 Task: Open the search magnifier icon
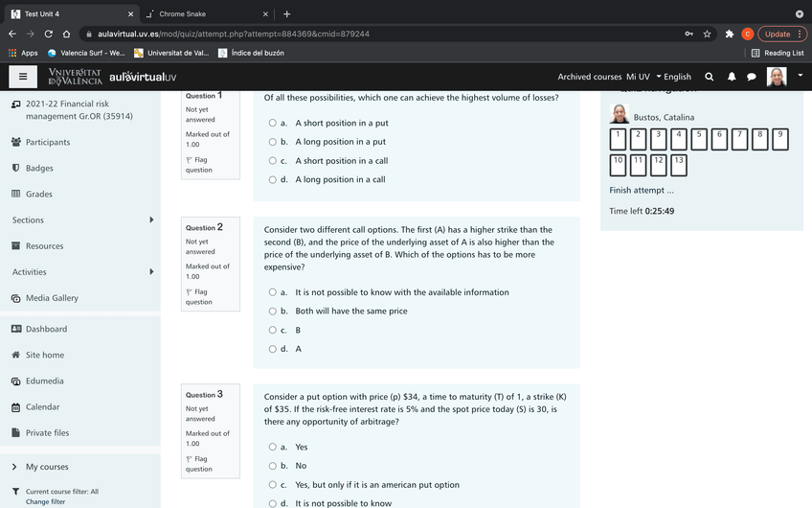(x=709, y=77)
